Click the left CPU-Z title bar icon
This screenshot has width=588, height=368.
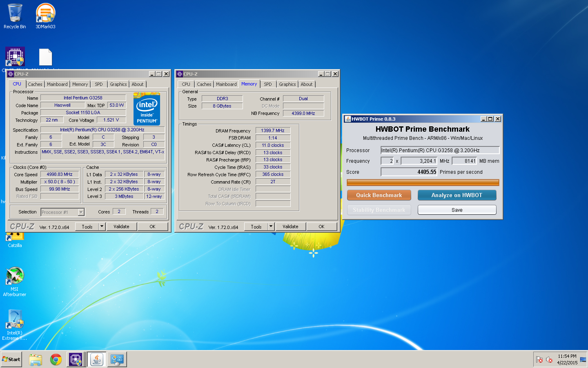click(11, 74)
